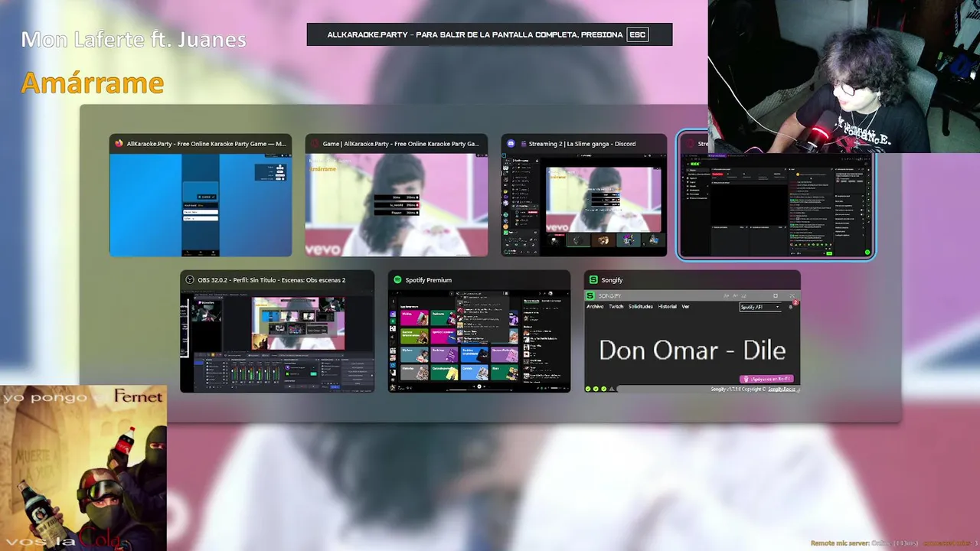Viewport: 980px width, 551px height.
Task: Switch to the OBS 32.0.2 window
Action: 277,331
